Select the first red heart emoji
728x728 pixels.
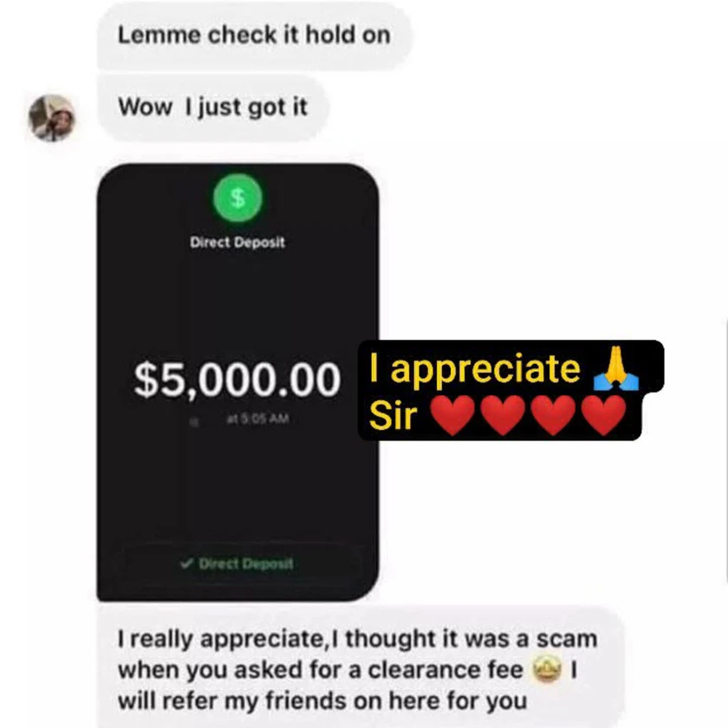pos(452,415)
